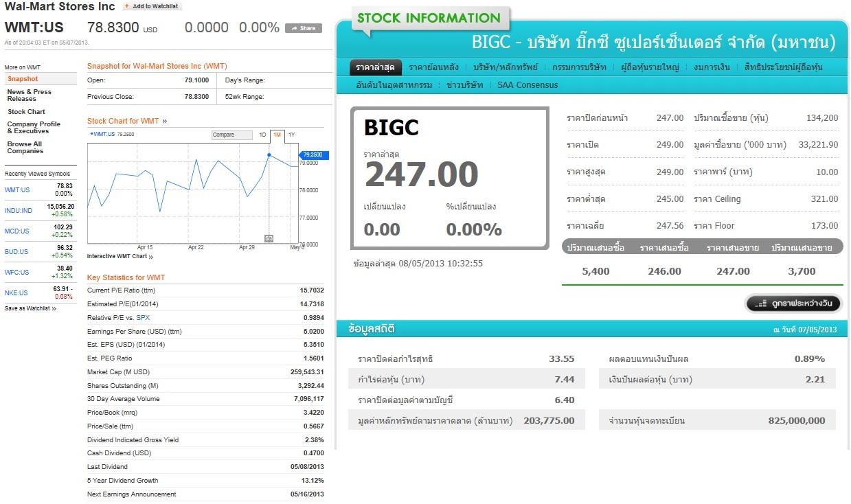The height and width of the screenshot is (504, 851).
Task: Select the บริษัท/หลักทรัพย์ tab
Action: tap(506, 67)
